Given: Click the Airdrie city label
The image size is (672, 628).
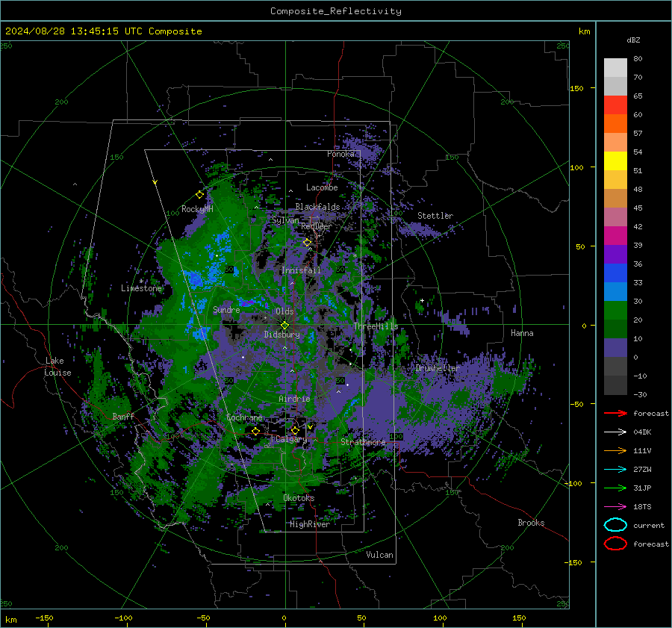Looking at the screenshot, I should click(x=294, y=399).
